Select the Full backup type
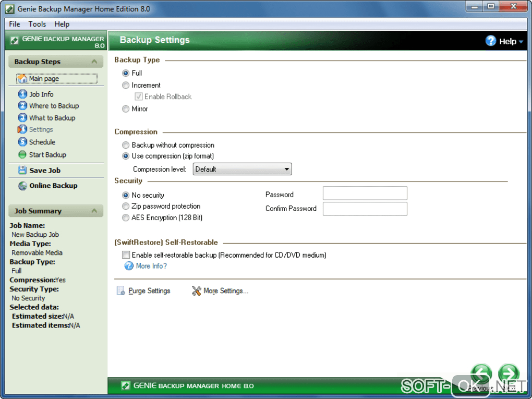Viewport: 532px width, 399px height. coord(126,73)
